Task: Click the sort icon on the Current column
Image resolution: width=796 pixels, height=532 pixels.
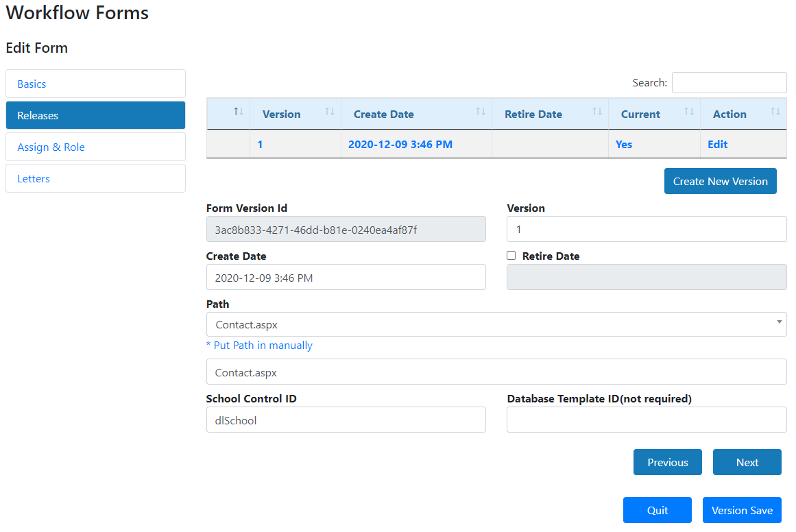Action: [x=690, y=113]
